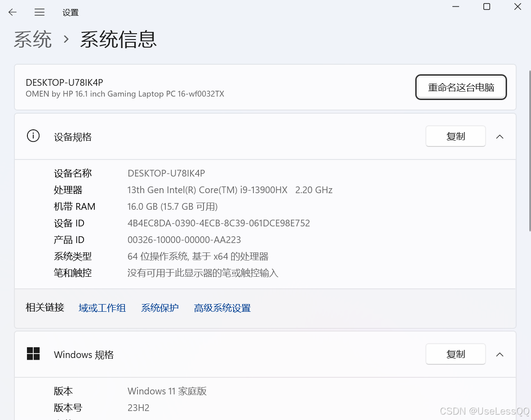Image resolution: width=531 pixels, height=420 pixels.
Task: Click the 设备规格 heading
Action: click(73, 137)
